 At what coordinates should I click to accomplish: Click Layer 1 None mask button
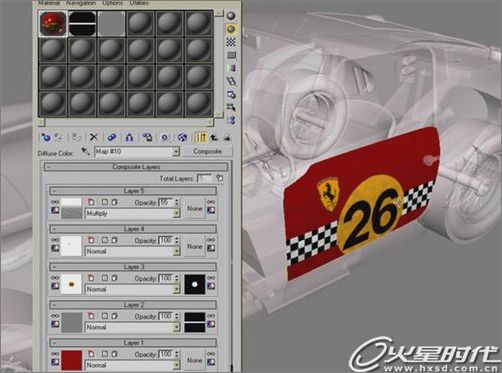coord(195,360)
